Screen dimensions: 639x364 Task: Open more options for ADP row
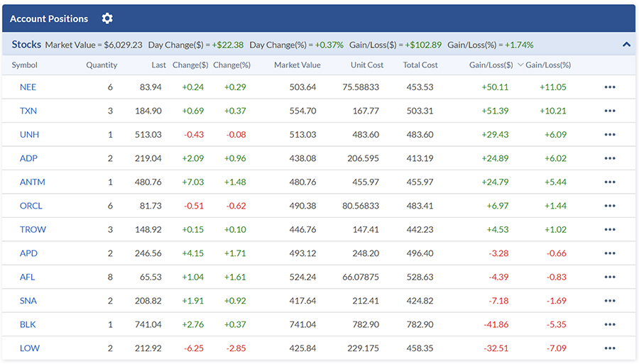610,158
